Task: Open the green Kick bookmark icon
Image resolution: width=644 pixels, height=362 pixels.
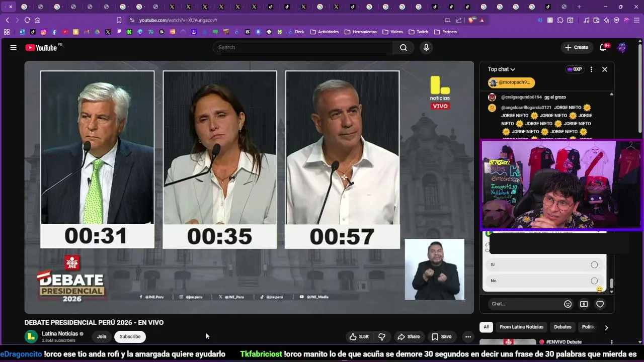Action: coord(129,32)
